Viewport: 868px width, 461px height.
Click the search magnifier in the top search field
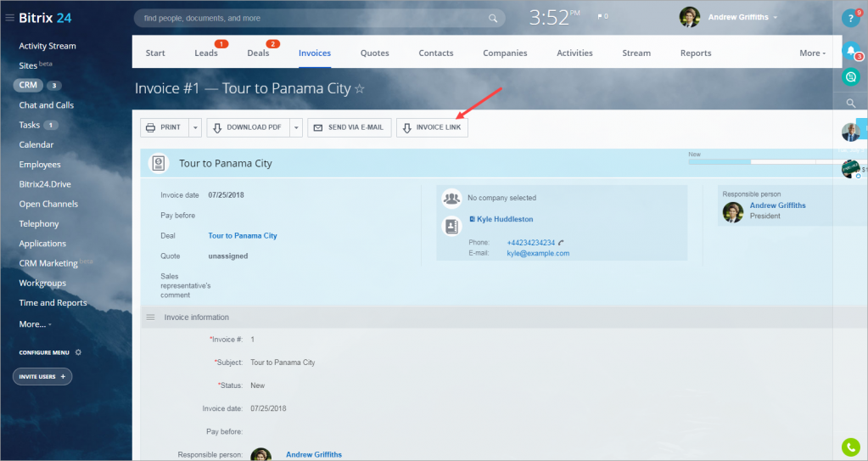[493, 19]
